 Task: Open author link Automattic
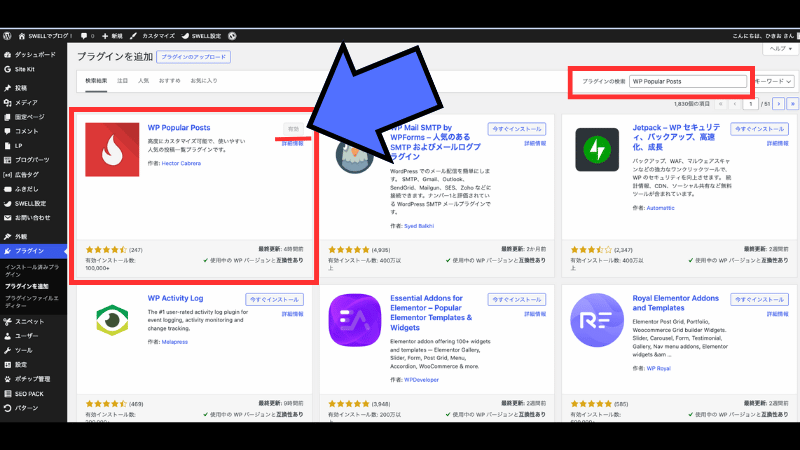[660, 208]
